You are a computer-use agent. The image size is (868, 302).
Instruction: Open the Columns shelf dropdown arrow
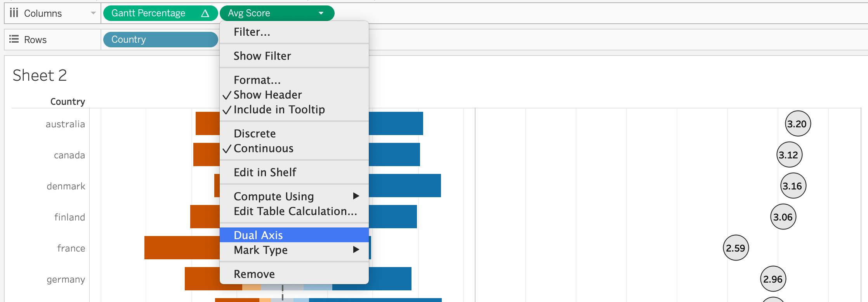(93, 13)
